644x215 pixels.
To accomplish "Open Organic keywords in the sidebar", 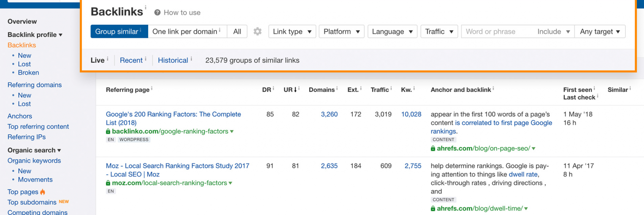I will (x=34, y=161).
